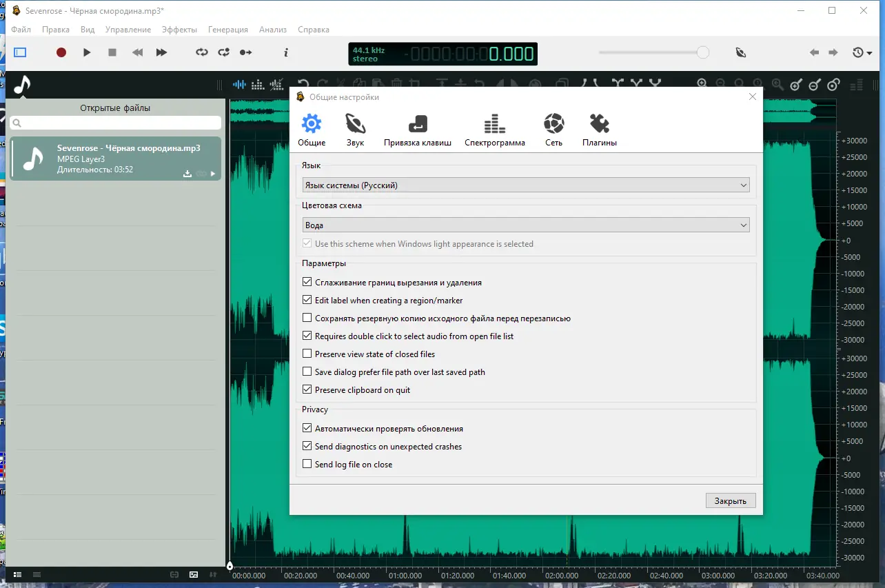Open file info with the 'i' icon
The image size is (885, 588).
[286, 52]
